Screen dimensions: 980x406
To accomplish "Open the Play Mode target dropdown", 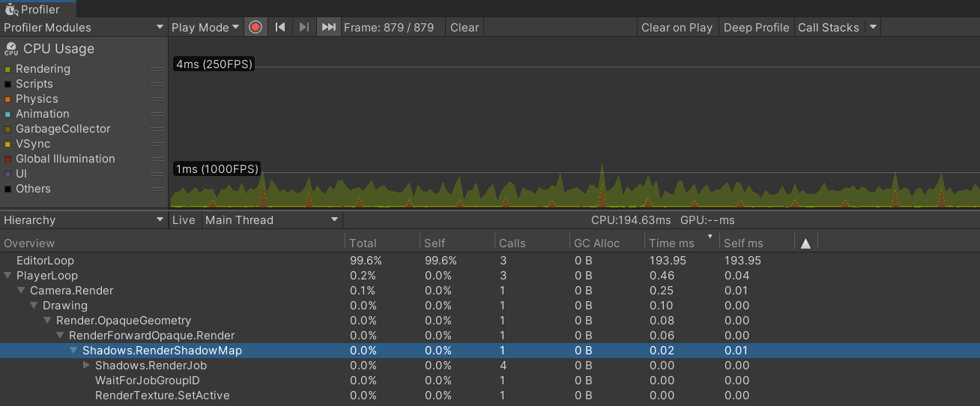I will click(205, 27).
